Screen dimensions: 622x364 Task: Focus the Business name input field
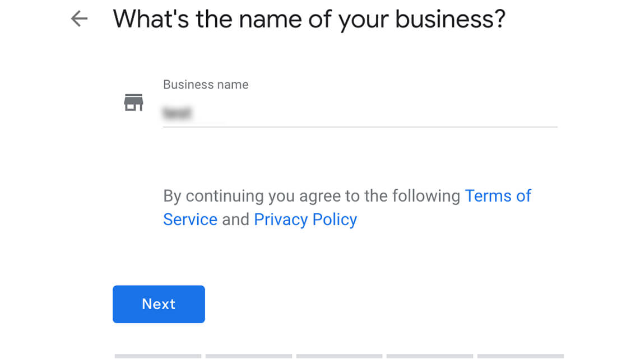pos(359,114)
